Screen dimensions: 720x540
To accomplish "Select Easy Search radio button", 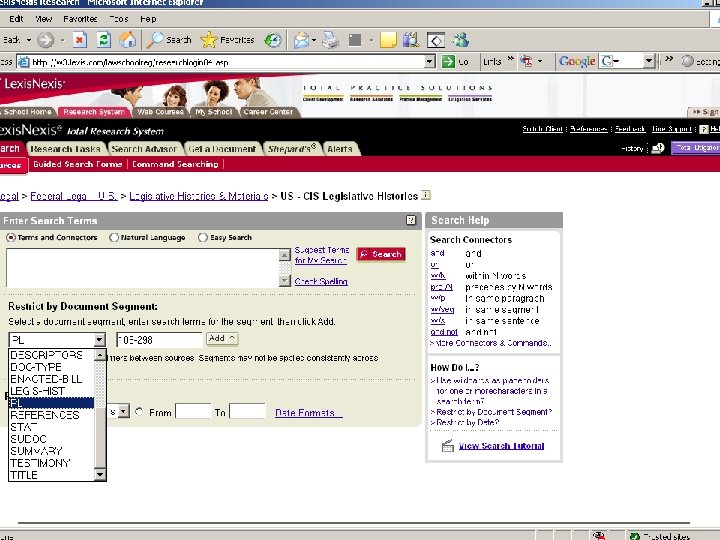I will pos(202,238).
